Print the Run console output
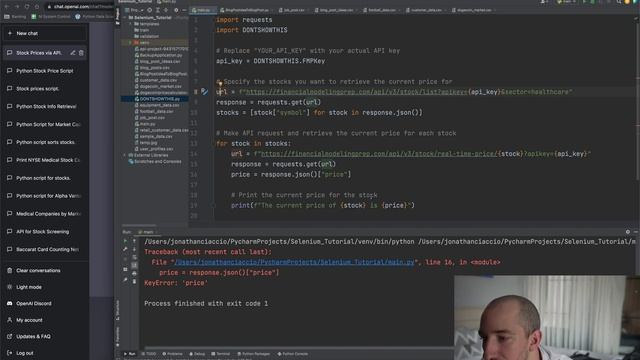 [134, 273]
